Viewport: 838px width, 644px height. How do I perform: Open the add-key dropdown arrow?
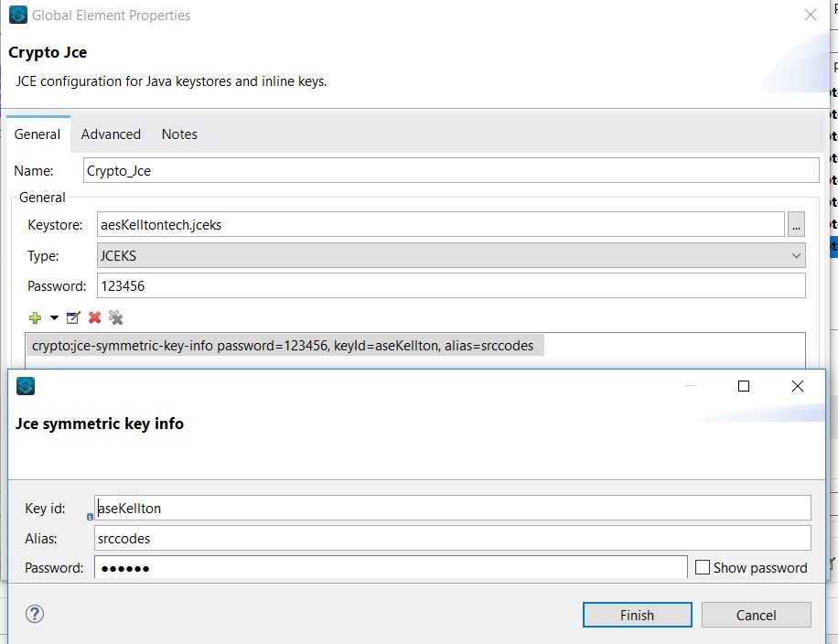coord(54,317)
